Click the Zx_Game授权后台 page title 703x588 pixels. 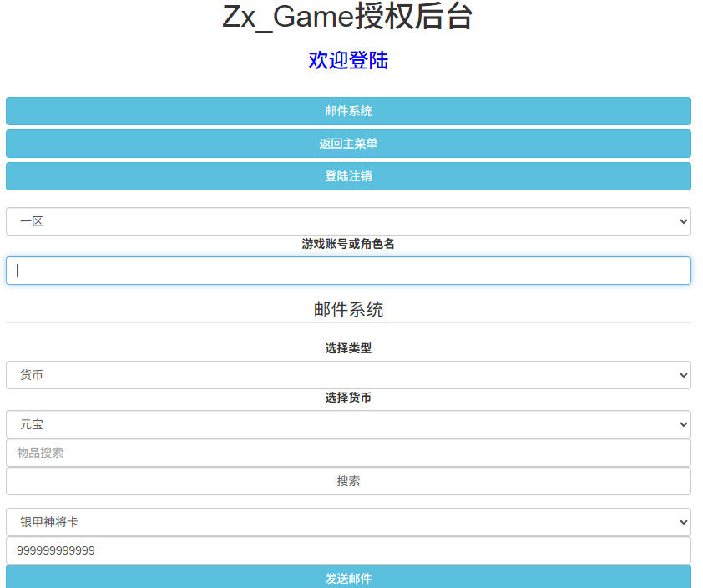pyautogui.click(x=347, y=18)
